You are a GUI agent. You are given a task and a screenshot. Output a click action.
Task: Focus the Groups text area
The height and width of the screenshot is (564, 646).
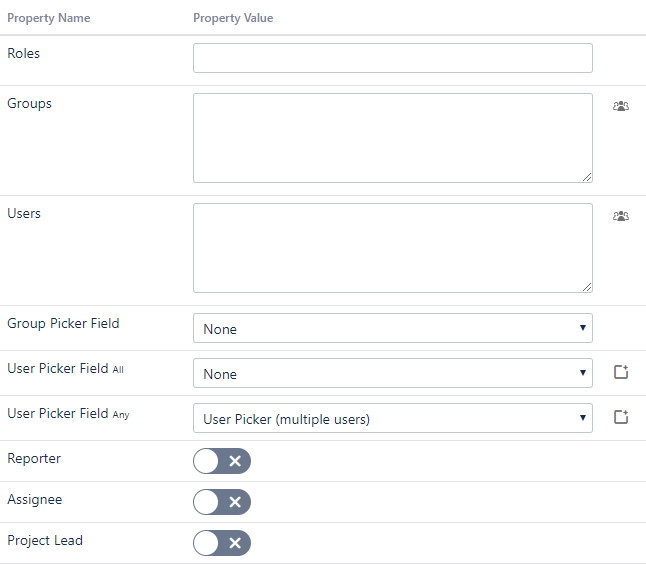pyautogui.click(x=392, y=138)
